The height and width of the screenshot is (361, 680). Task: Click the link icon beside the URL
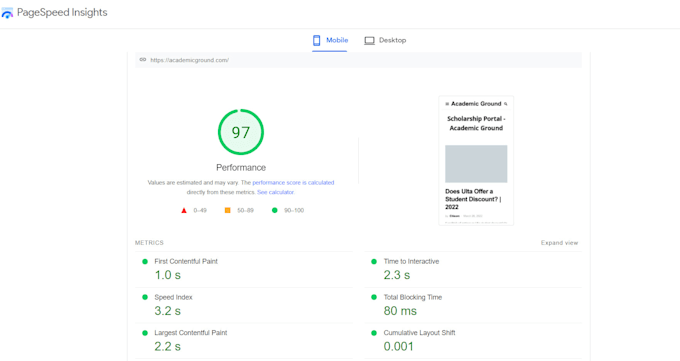click(x=143, y=60)
